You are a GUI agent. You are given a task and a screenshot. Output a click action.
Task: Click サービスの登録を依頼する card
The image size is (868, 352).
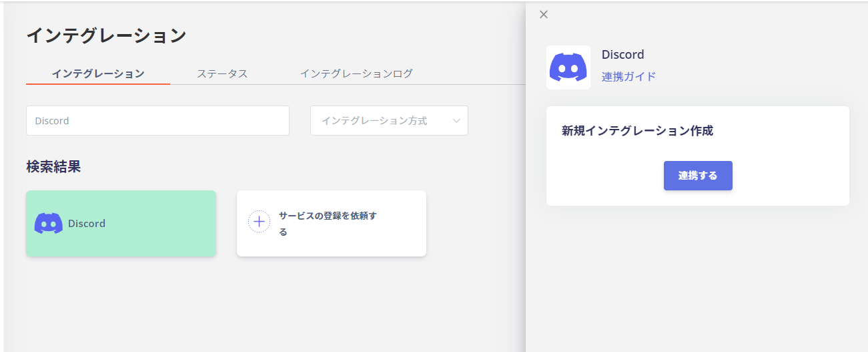pyautogui.click(x=332, y=223)
